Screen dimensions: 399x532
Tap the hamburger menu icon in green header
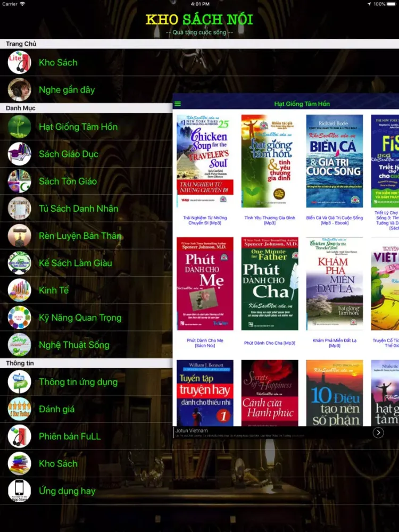coord(178,104)
